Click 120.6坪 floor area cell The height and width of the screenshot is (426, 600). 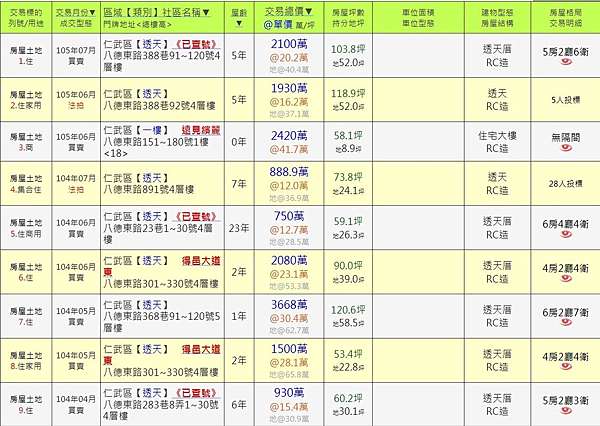[x=348, y=310]
